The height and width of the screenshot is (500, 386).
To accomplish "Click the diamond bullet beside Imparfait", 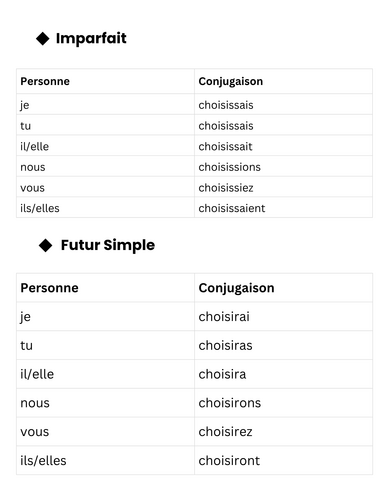I will click(x=43, y=39).
